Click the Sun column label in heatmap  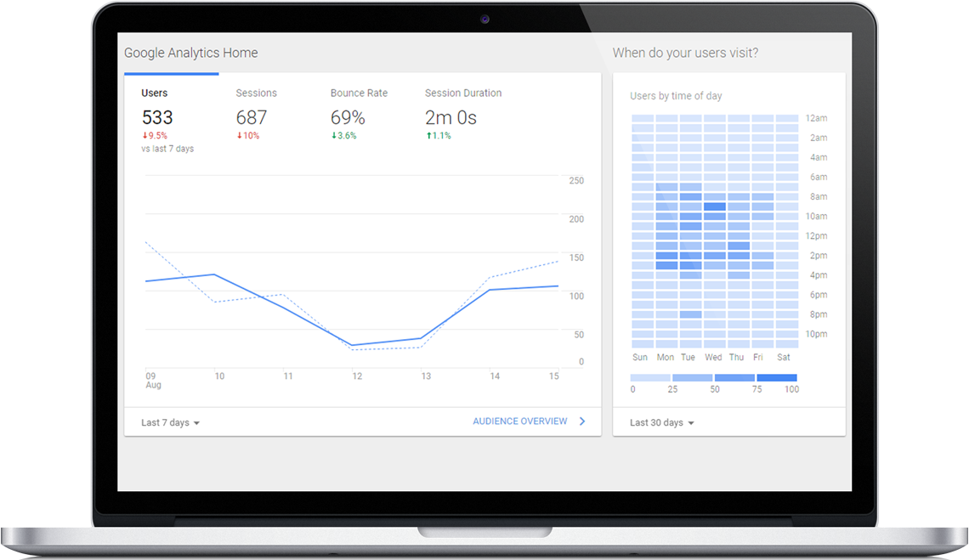[x=640, y=357]
